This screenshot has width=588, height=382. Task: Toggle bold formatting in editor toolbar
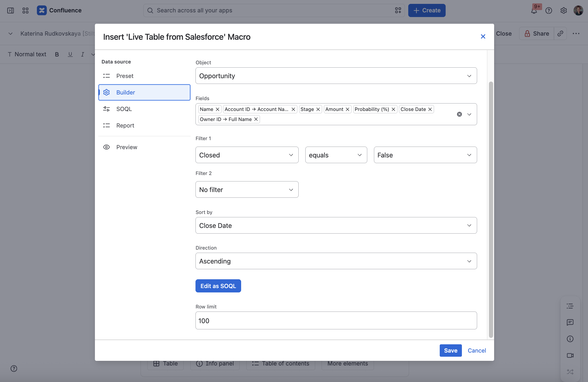57,54
